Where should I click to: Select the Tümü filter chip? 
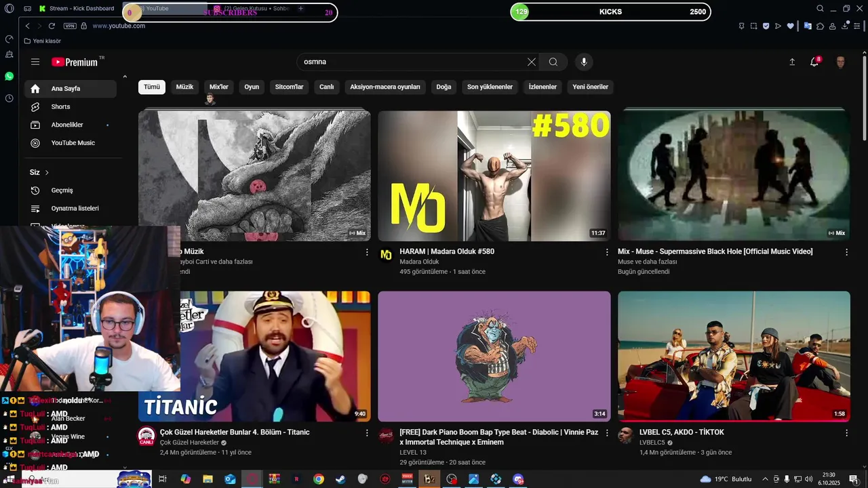pos(152,87)
